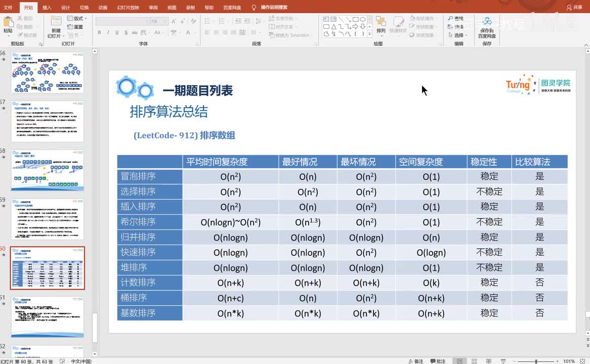Toggle Align Right paragraph
The width and height of the screenshot is (590, 364).
225,32
